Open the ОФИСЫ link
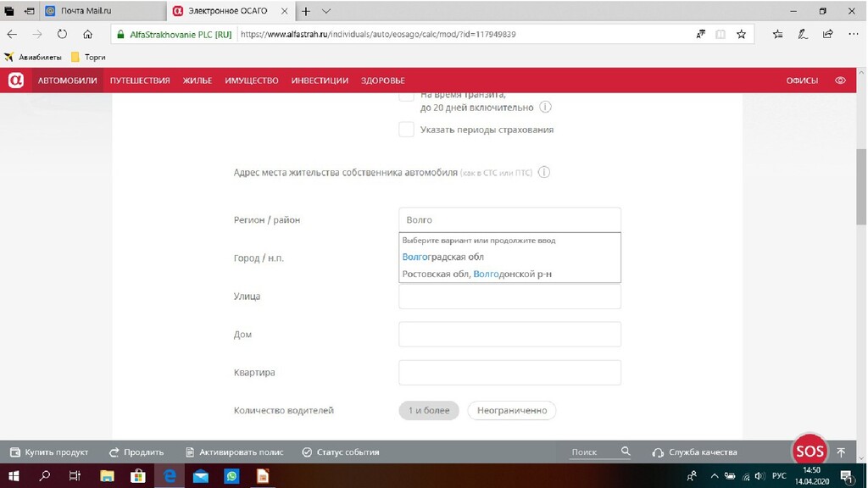The height and width of the screenshot is (488, 868). point(802,80)
